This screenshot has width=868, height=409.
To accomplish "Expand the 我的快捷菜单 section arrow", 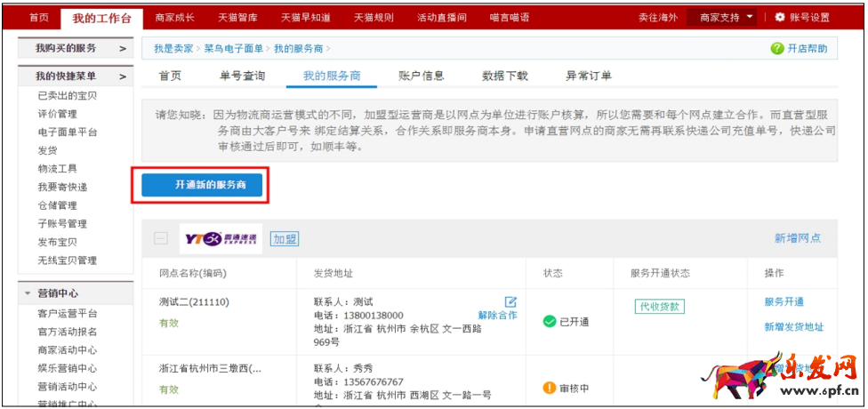I will [122, 76].
